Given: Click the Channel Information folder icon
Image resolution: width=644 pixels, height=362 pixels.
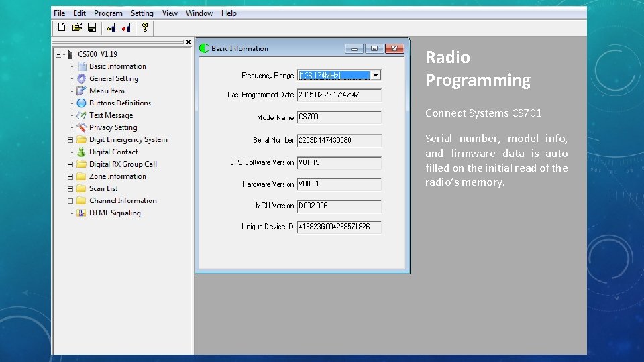Looking at the screenshot, I should 82,200.
